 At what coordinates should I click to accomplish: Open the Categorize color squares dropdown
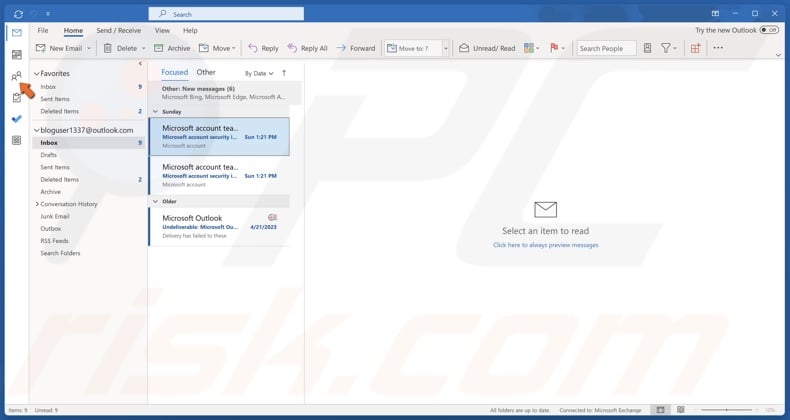532,48
